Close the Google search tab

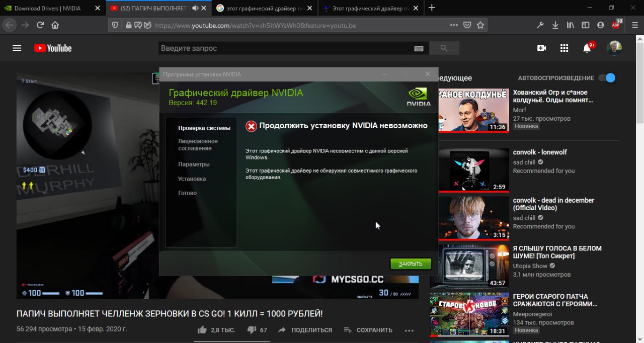click(x=310, y=8)
